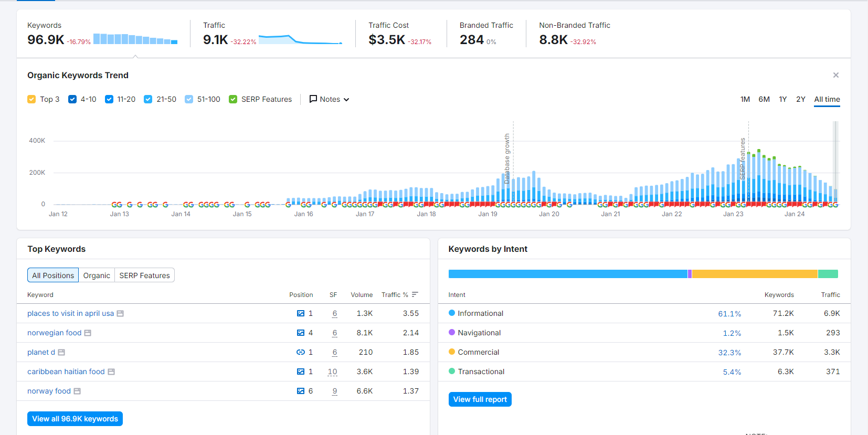
Task: Click SERP snapshot icon next to 'planet d'
Action: [61, 353]
